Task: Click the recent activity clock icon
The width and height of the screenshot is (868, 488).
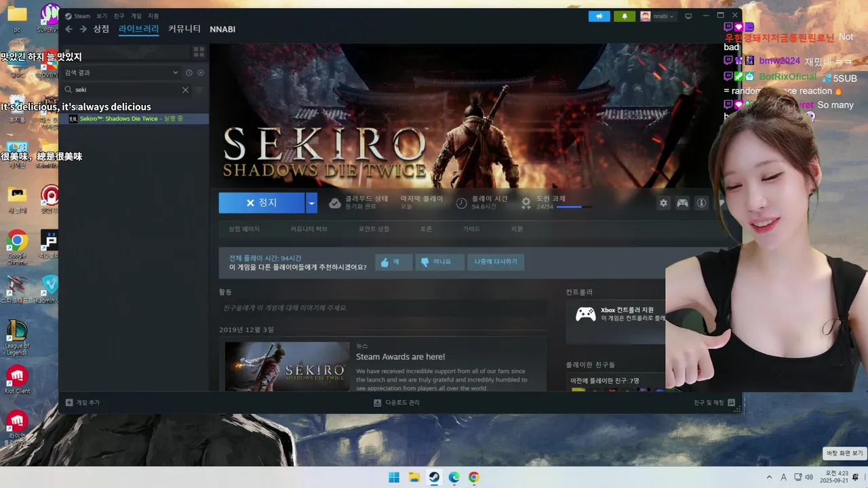Action: tap(189, 73)
